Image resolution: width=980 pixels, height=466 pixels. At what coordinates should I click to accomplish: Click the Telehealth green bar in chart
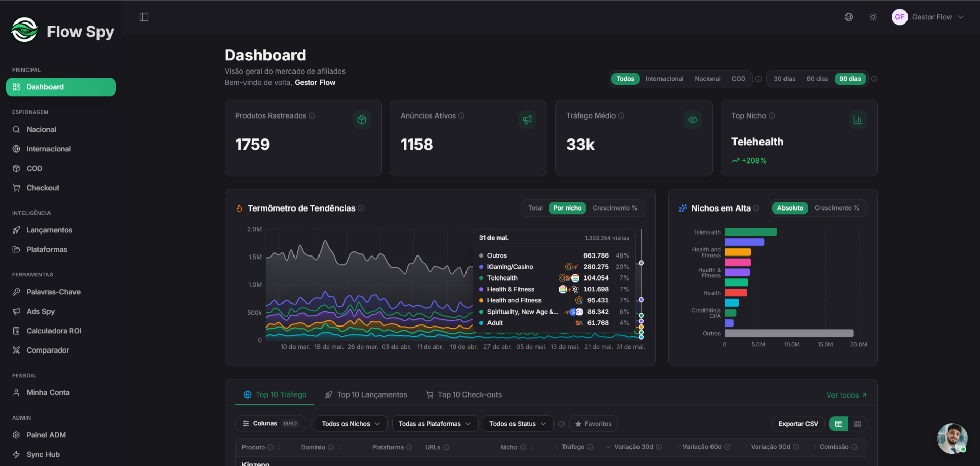point(751,232)
